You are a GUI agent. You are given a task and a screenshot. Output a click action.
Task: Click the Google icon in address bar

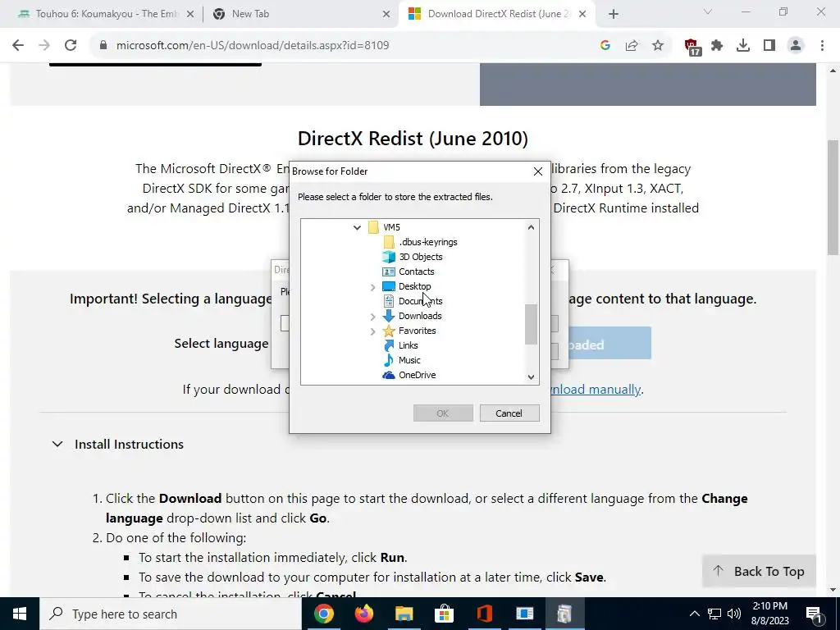click(605, 46)
